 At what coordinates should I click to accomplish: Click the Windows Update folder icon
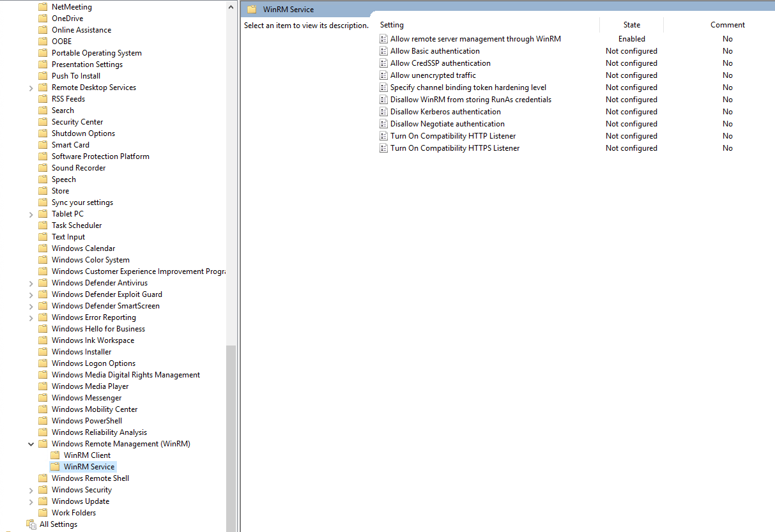click(x=43, y=501)
